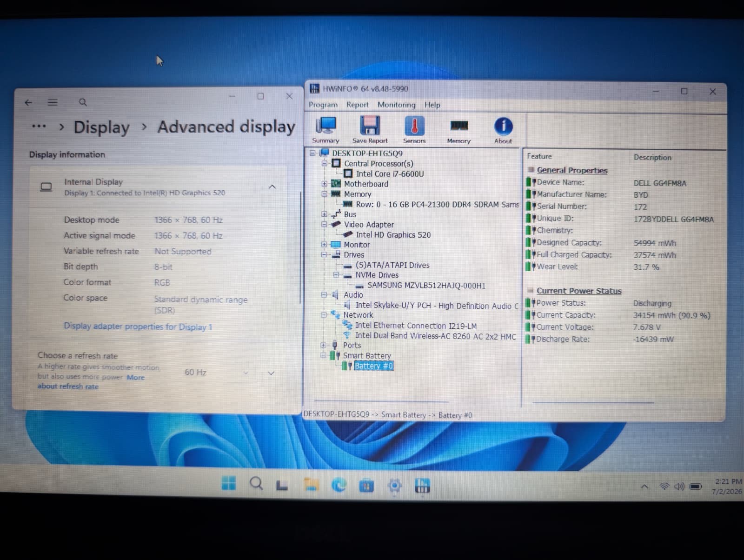Viewport: 744px width, 560px height.
Task: Select Intel HD Graphics 520 entry
Action: click(x=393, y=235)
